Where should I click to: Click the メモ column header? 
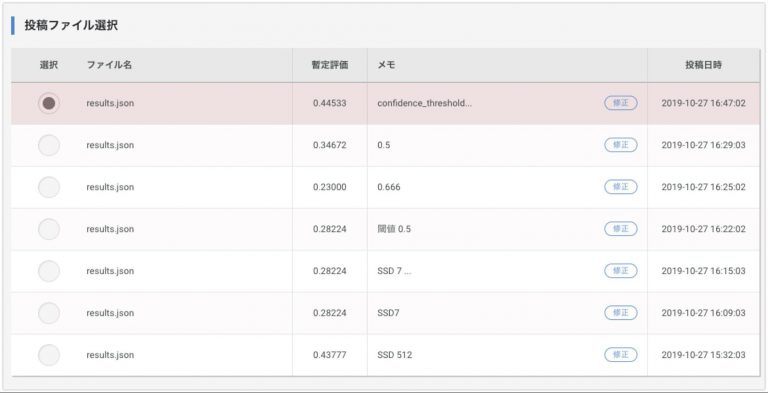386,65
